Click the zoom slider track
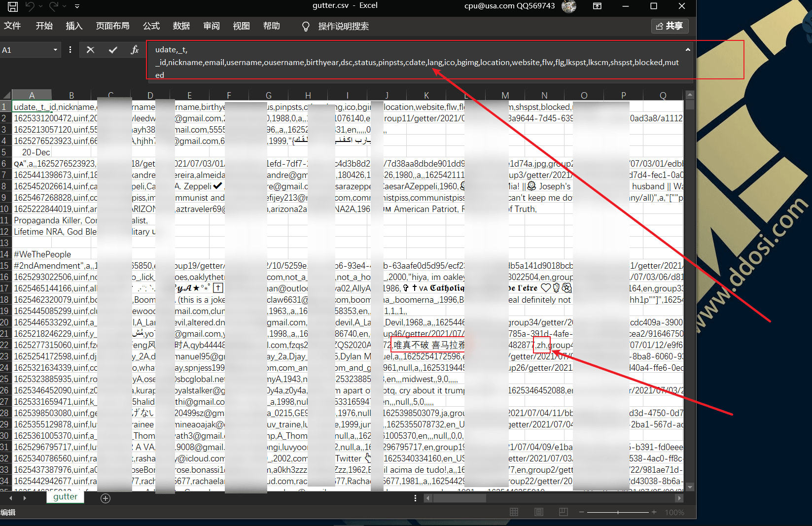This screenshot has width=812, height=526. [x=618, y=512]
